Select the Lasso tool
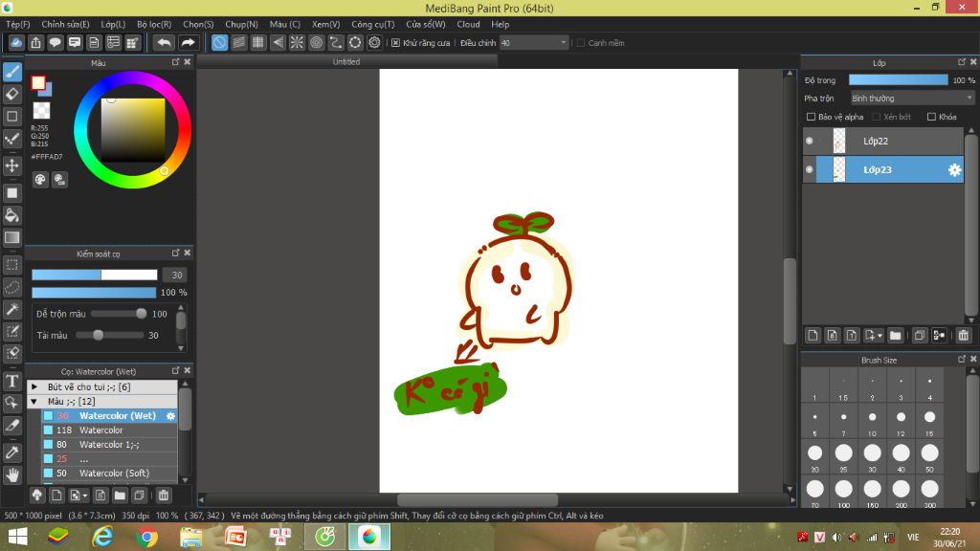 point(12,287)
